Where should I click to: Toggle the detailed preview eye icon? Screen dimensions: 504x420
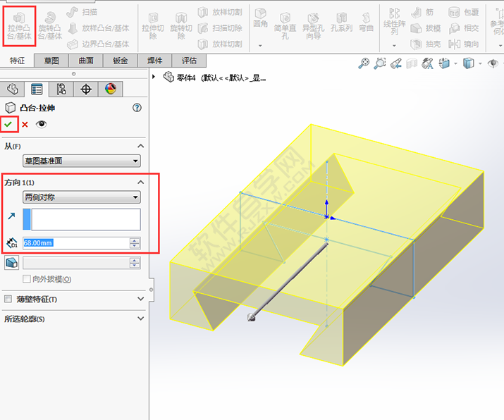[41, 124]
